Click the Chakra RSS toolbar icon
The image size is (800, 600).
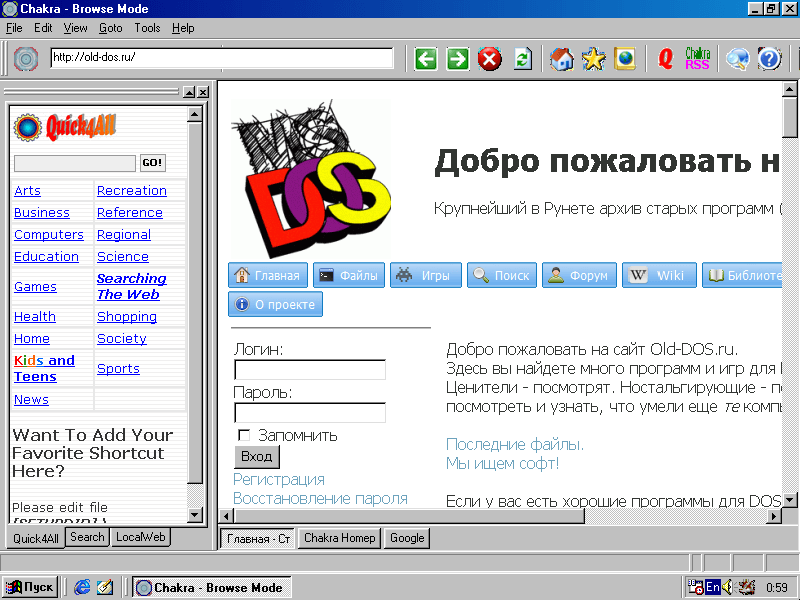click(x=697, y=59)
